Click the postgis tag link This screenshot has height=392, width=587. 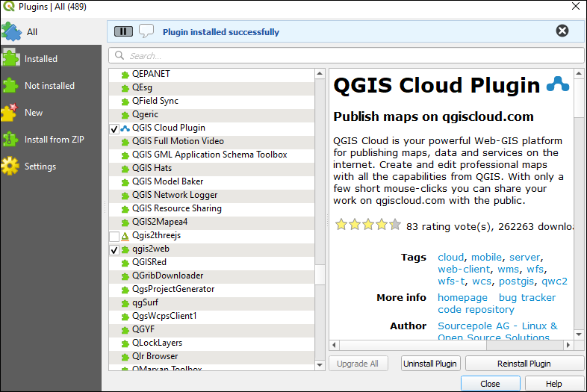coord(516,281)
